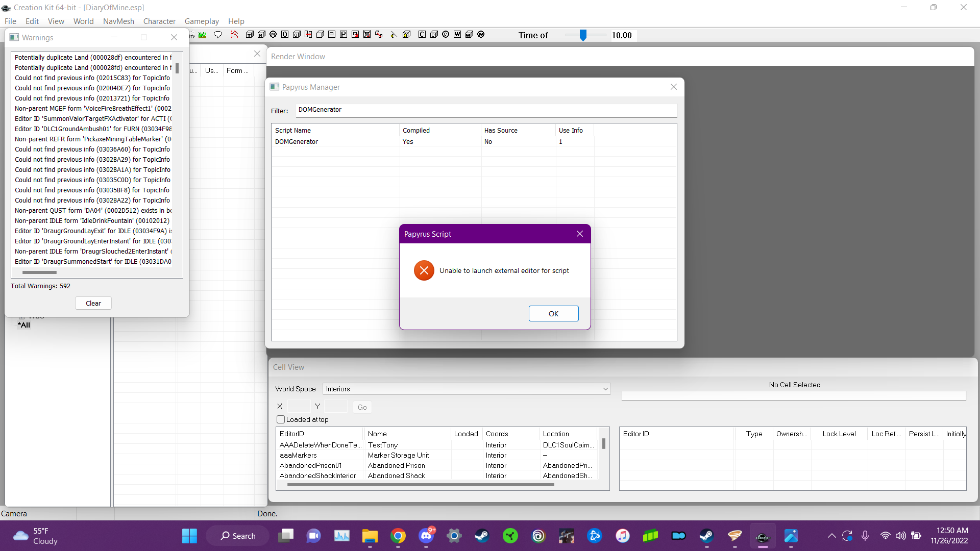Open the Creation Kit taskbar icon
The height and width of the screenshot is (551, 980).
point(763,536)
